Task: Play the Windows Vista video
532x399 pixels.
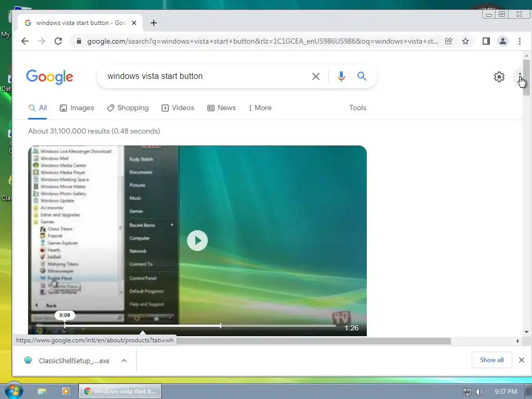Action: click(x=197, y=241)
